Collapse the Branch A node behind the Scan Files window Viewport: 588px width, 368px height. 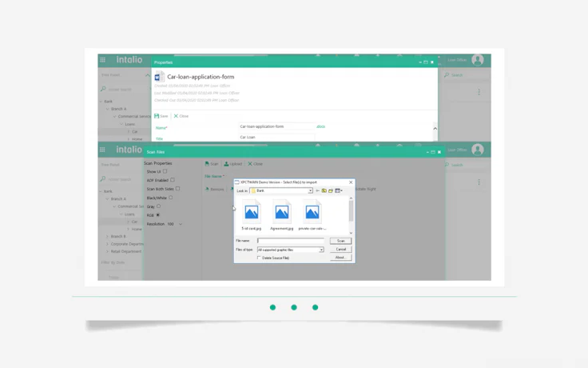click(x=107, y=198)
